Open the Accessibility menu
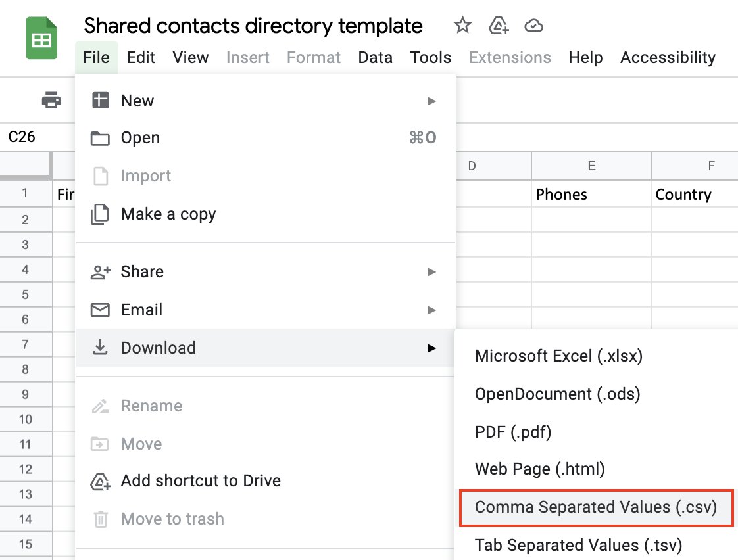The width and height of the screenshot is (738, 560). [x=668, y=57]
